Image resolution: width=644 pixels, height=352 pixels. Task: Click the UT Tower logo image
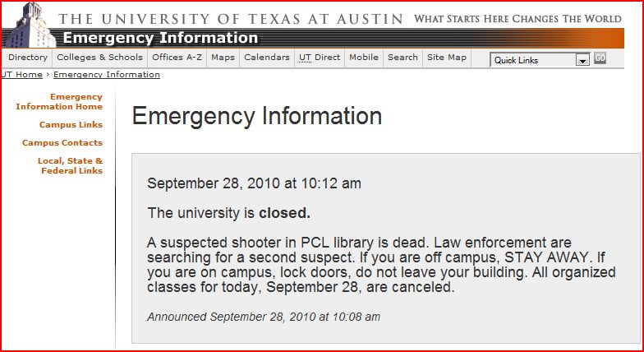[x=28, y=25]
